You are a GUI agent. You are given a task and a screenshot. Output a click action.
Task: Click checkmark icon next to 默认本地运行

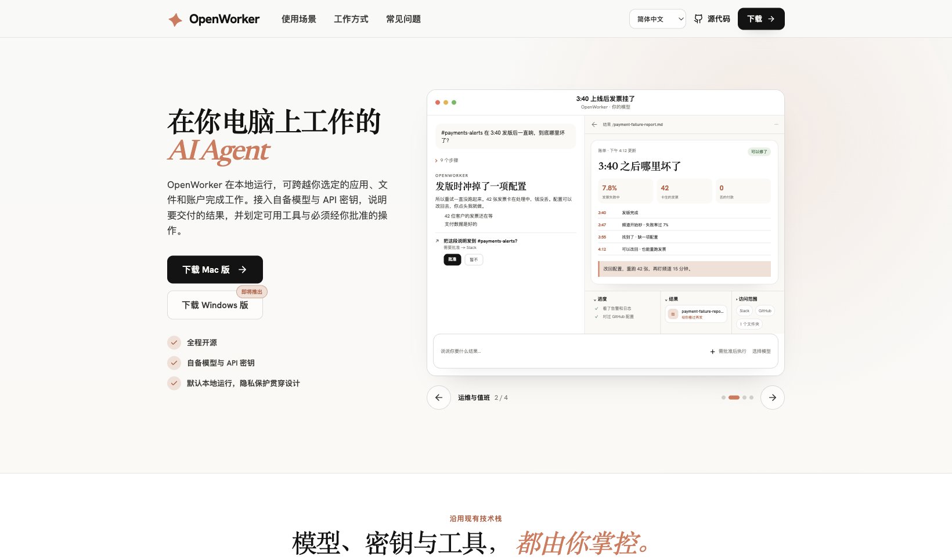174,383
